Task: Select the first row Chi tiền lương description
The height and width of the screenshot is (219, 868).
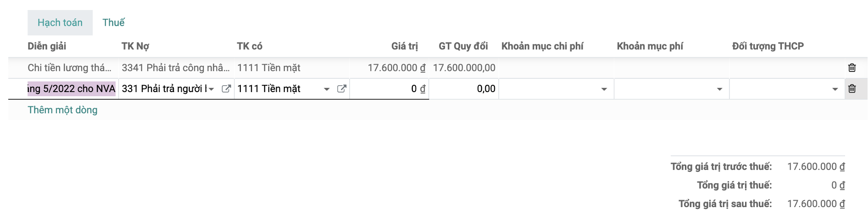Action: click(70, 68)
